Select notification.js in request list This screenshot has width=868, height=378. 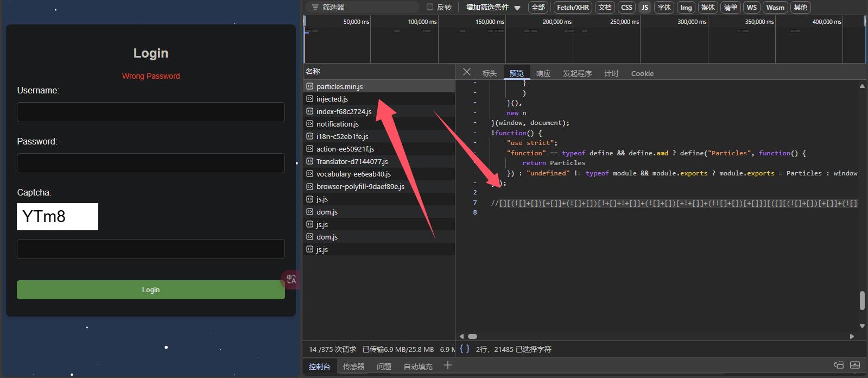[338, 124]
